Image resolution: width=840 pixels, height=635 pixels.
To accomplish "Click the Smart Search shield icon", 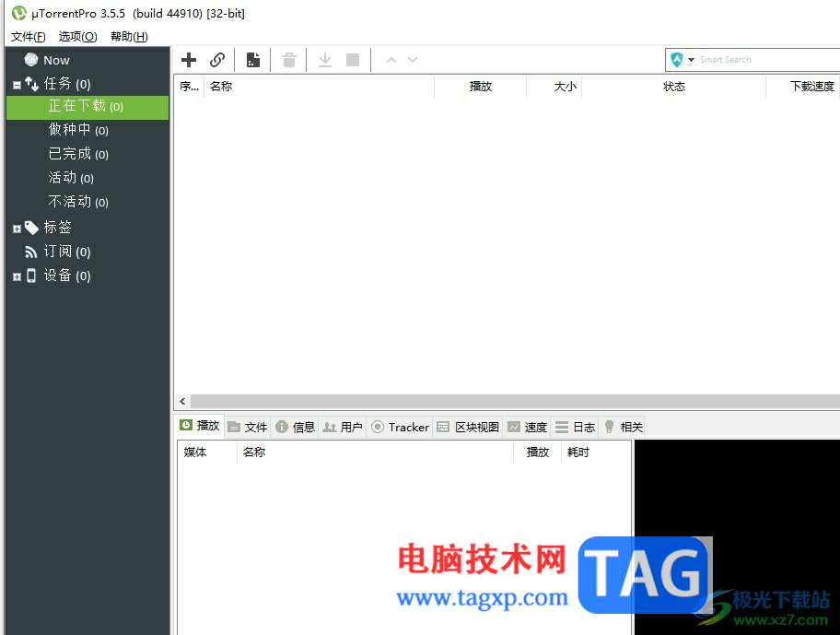I will [677, 60].
